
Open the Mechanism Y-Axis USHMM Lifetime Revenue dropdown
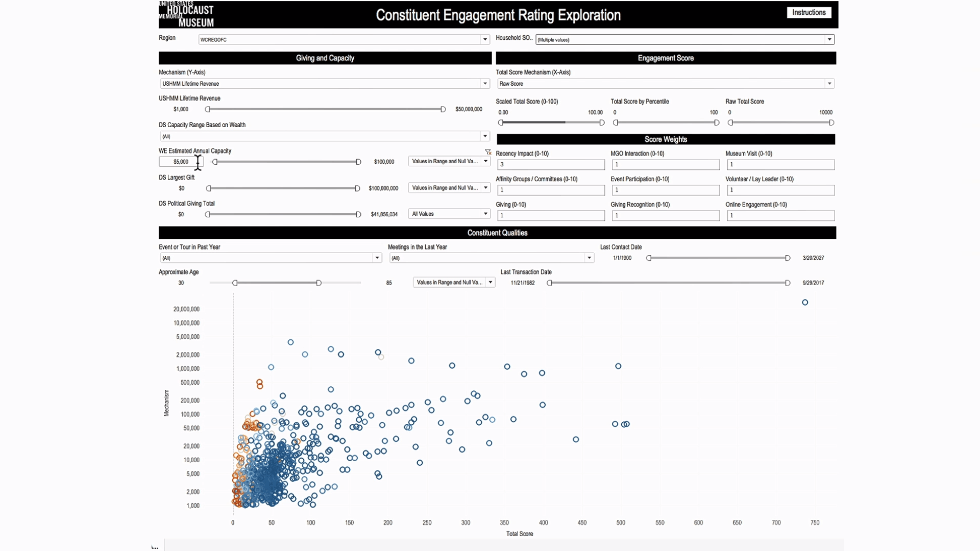[484, 84]
